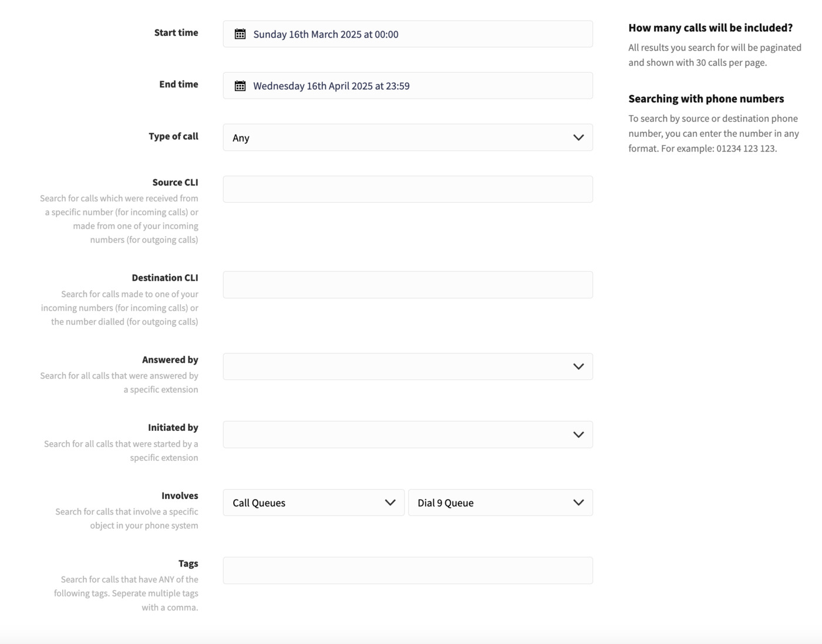This screenshot has height=644, width=822.
Task: Click the calendar icon in End time
Action: pyautogui.click(x=240, y=86)
